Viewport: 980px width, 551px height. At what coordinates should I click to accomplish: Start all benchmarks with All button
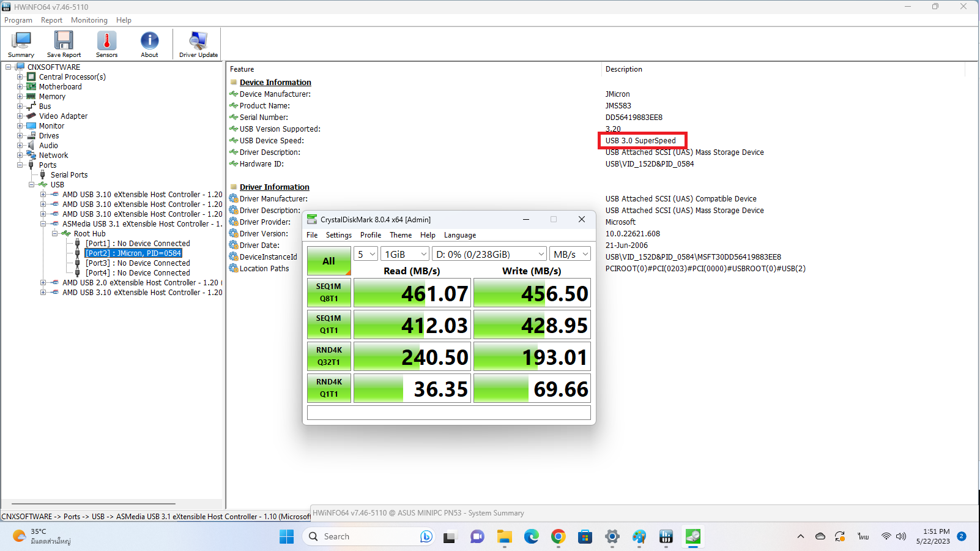(329, 261)
